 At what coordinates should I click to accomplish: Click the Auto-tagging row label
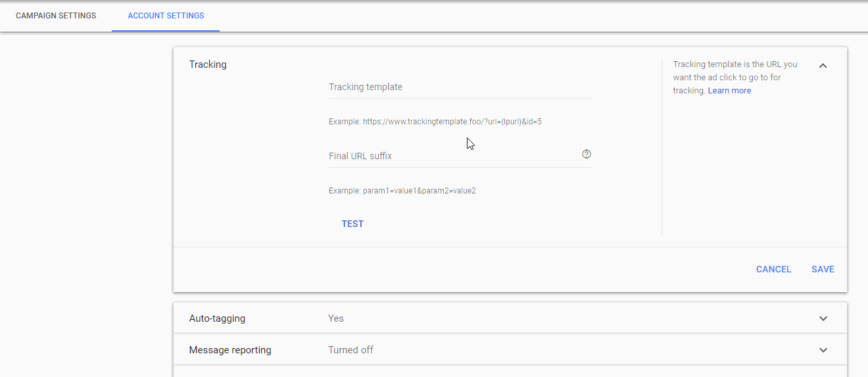(x=217, y=318)
